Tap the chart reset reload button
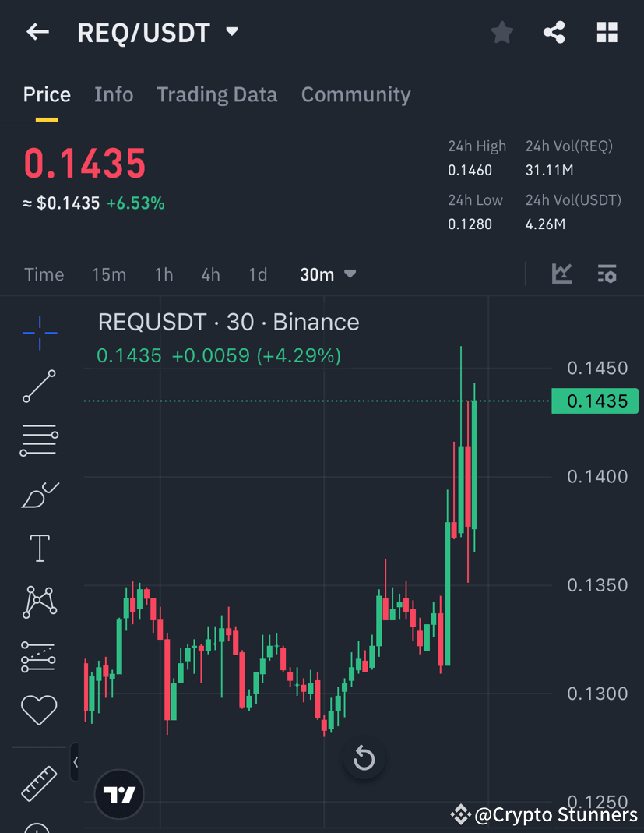 (x=364, y=759)
